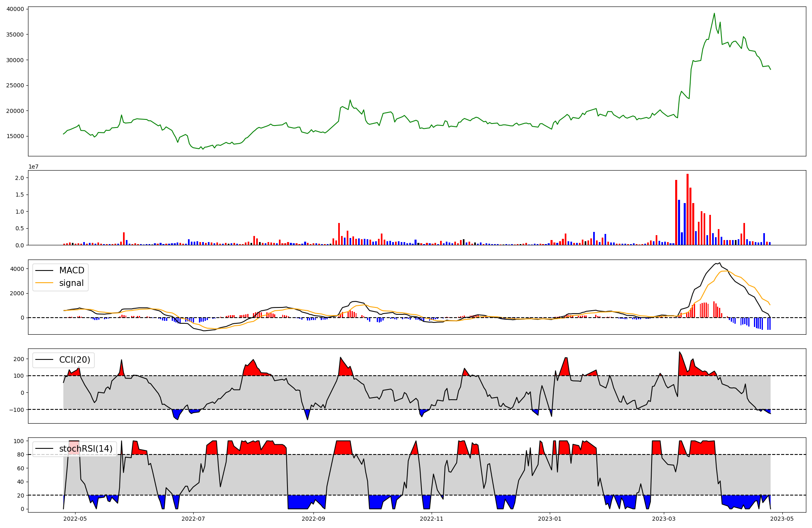
Task: Click the 1.5 volume axis label
Action: pyautogui.click(x=19, y=195)
